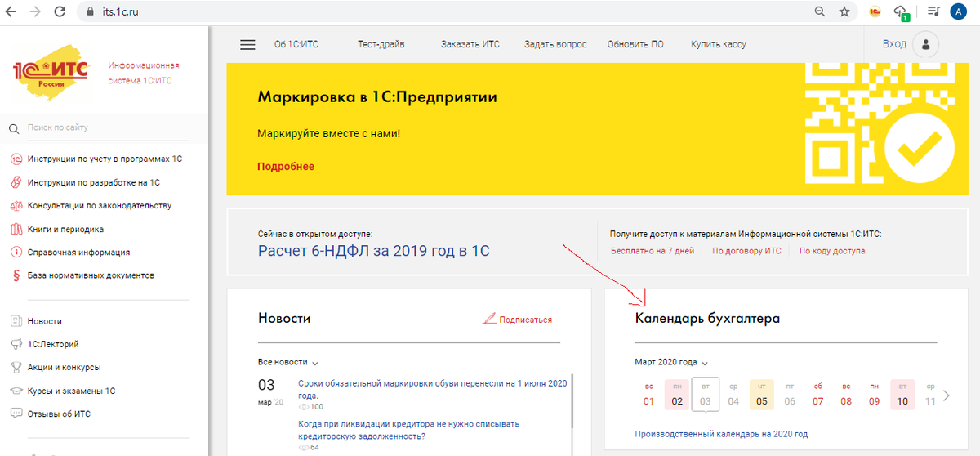Click Подробнее on the yellow banner
The width and height of the screenshot is (980, 456).
click(286, 167)
